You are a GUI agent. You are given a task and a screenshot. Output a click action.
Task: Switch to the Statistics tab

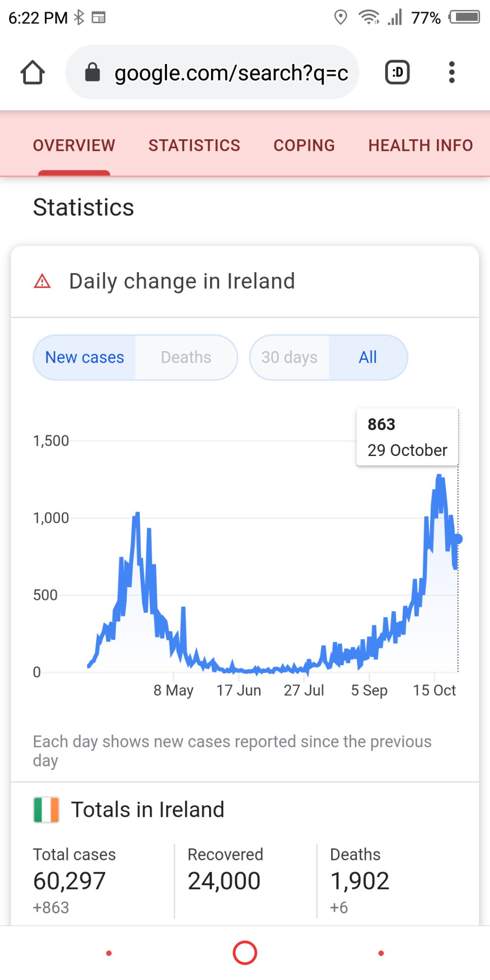194,145
